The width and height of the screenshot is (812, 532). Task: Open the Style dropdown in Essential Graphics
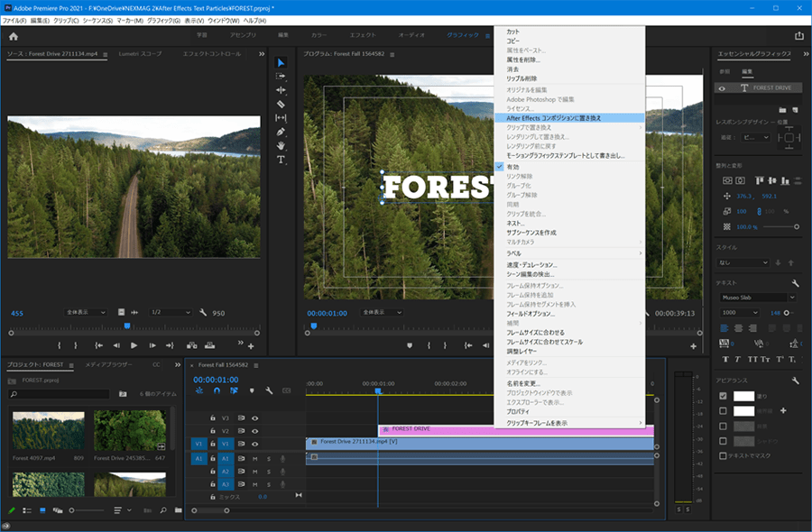[743, 262]
